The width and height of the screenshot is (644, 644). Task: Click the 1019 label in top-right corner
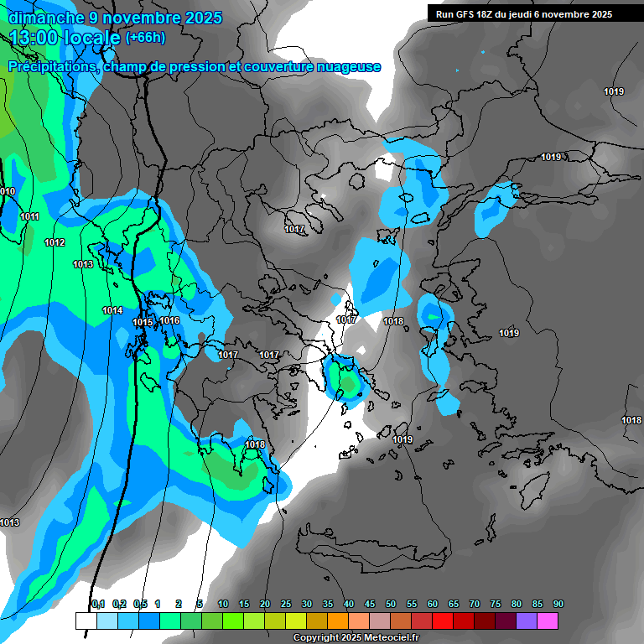613,92
